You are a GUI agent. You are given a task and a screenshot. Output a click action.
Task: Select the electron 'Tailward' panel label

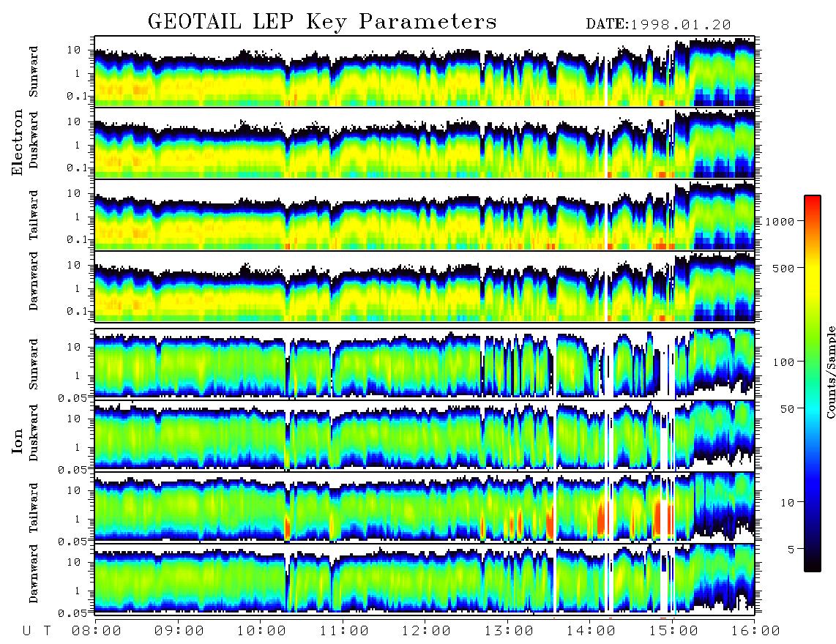(34, 215)
